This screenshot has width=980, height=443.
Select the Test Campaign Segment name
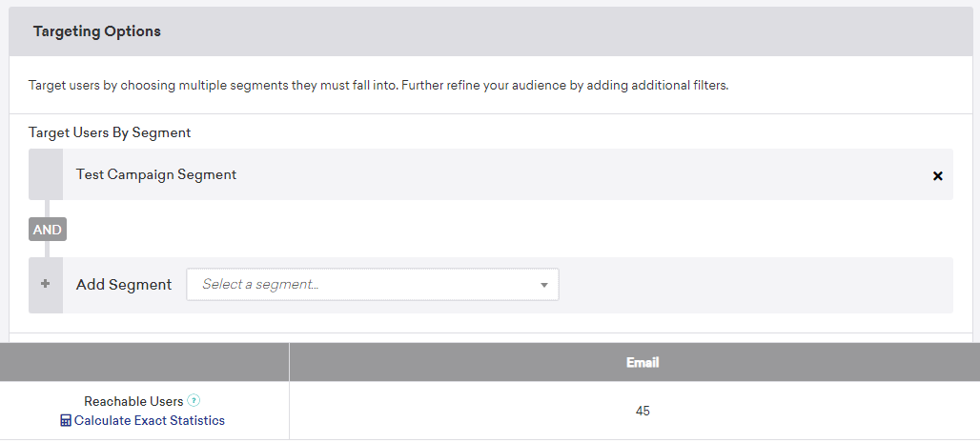click(x=156, y=174)
